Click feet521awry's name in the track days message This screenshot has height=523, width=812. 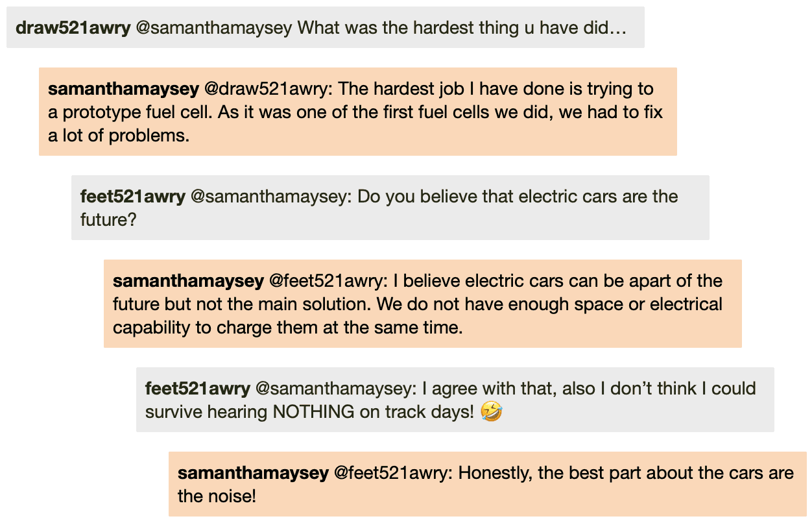pyautogui.click(x=198, y=389)
